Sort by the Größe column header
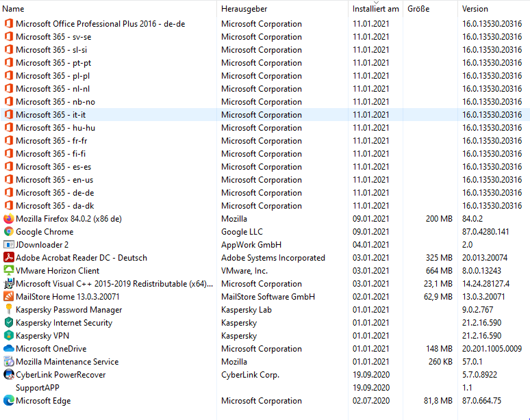 tap(418, 9)
